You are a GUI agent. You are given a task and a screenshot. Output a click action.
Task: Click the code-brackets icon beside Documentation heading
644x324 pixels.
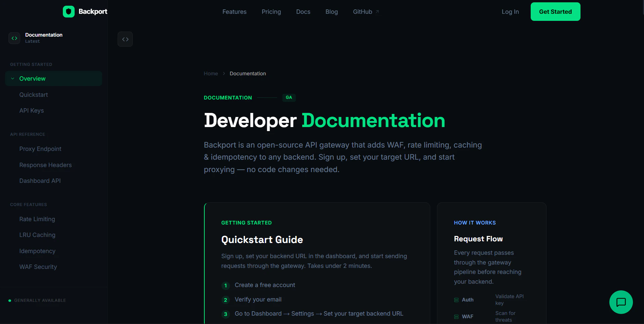(14, 38)
